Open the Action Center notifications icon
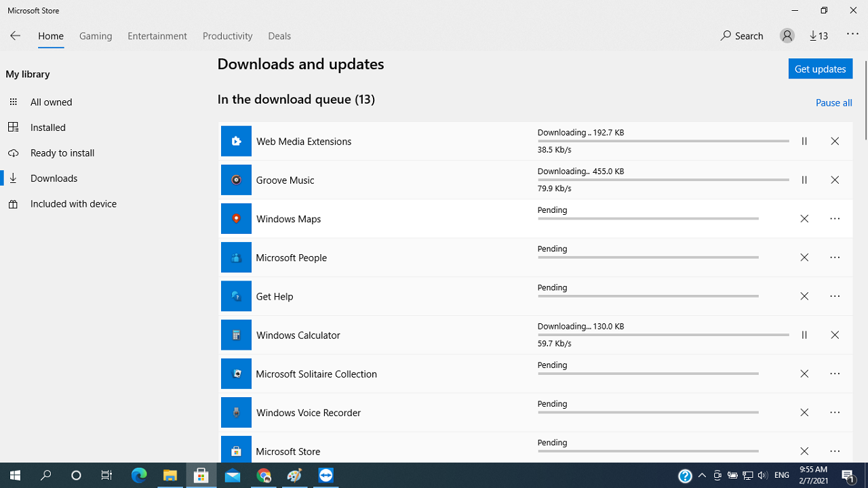The height and width of the screenshot is (488, 868). coord(848,475)
